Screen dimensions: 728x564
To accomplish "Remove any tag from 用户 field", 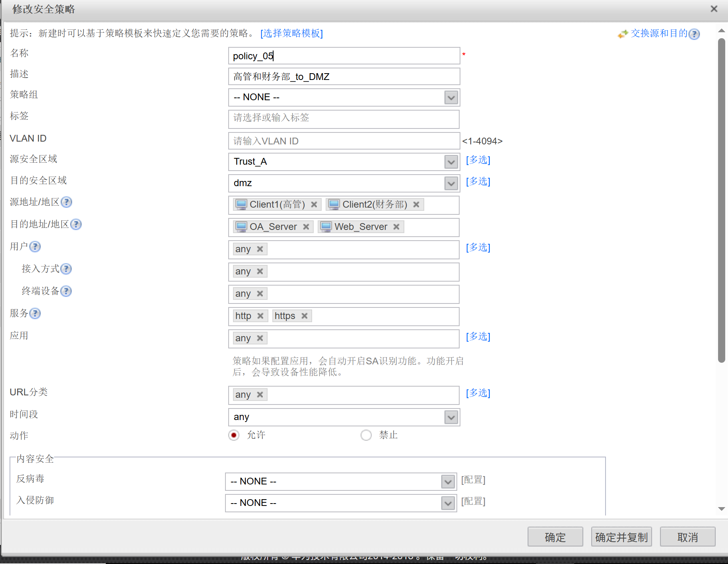I will pos(260,249).
